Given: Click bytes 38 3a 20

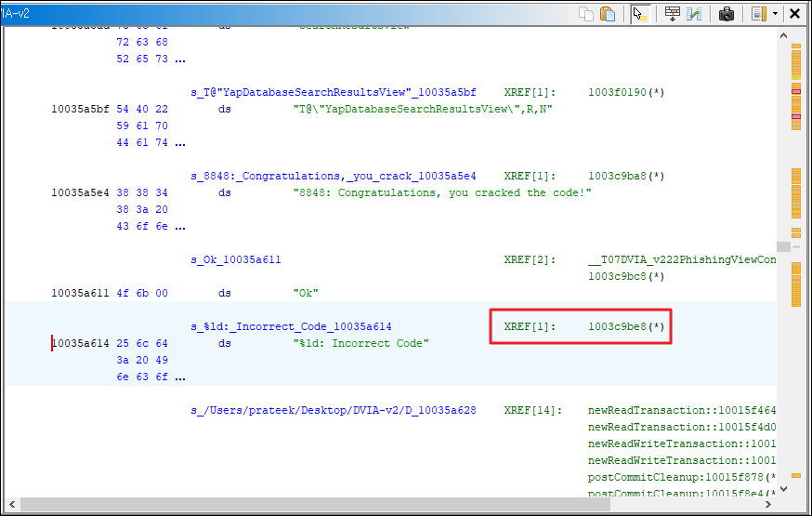Looking at the screenshot, I should (142, 210).
